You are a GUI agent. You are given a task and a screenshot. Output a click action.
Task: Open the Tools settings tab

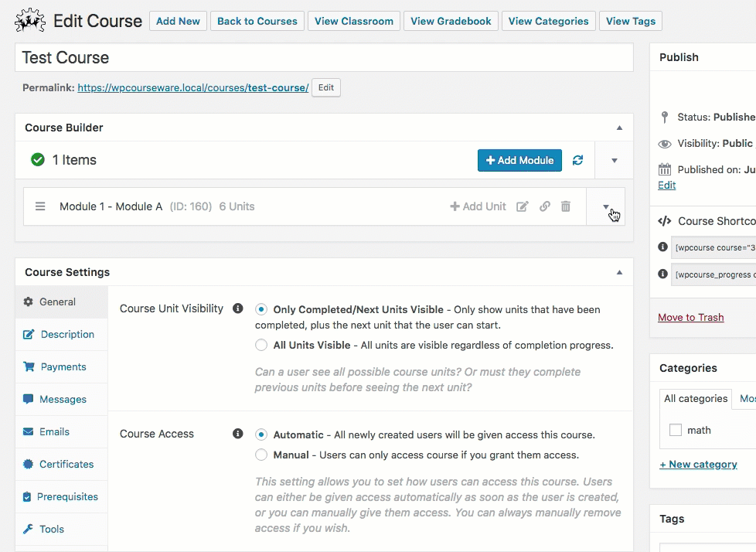[62, 529]
